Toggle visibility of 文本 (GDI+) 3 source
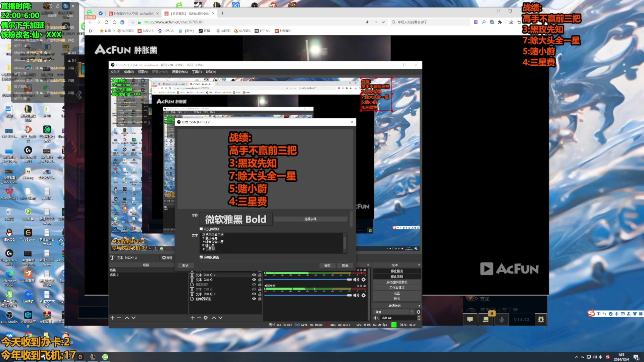Screen dimensions: 644x362 tap(254, 294)
